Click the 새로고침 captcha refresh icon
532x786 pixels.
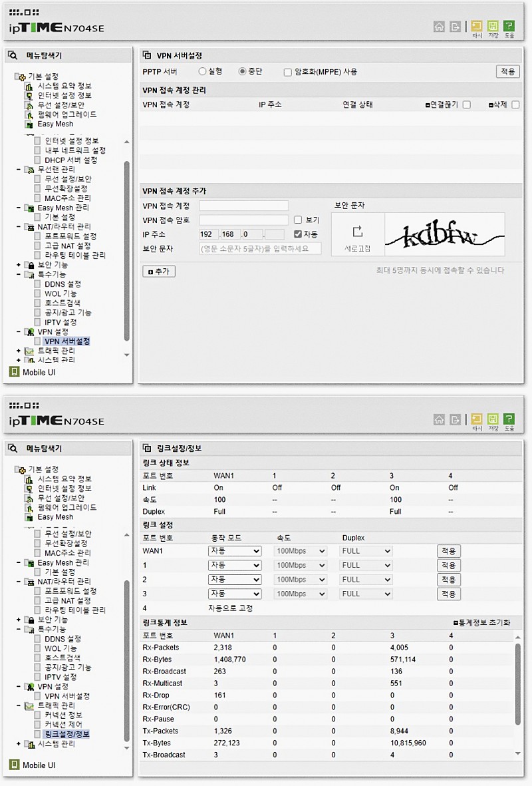pyautogui.click(x=358, y=232)
